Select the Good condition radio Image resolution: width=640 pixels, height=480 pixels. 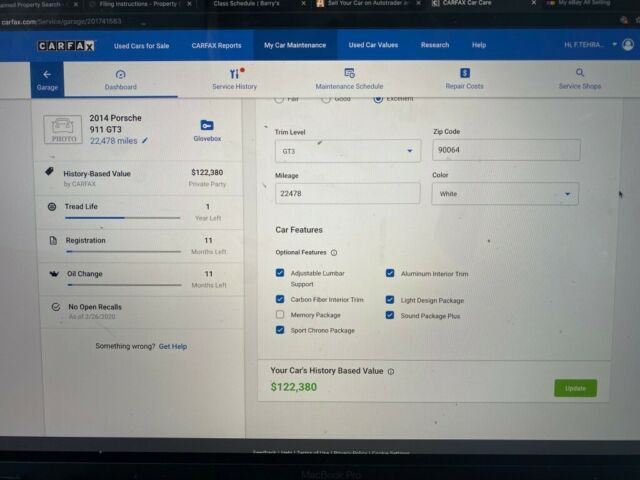326,99
